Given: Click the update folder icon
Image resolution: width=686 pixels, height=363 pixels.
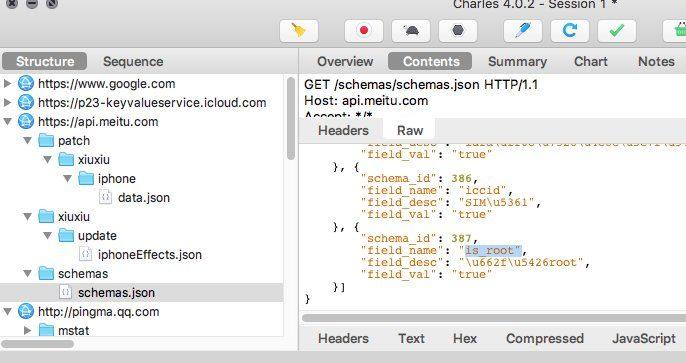Looking at the screenshot, I should click(66, 236).
